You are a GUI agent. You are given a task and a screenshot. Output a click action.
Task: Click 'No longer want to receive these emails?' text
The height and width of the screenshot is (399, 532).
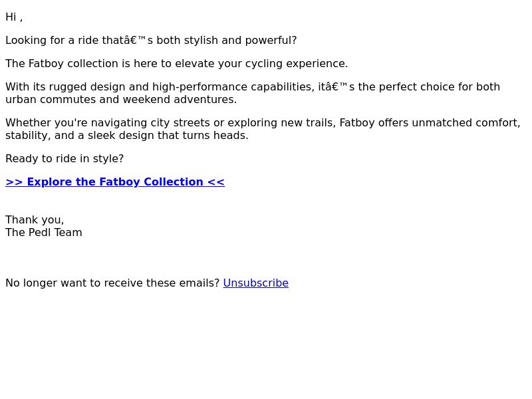pyautogui.click(x=112, y=283)
